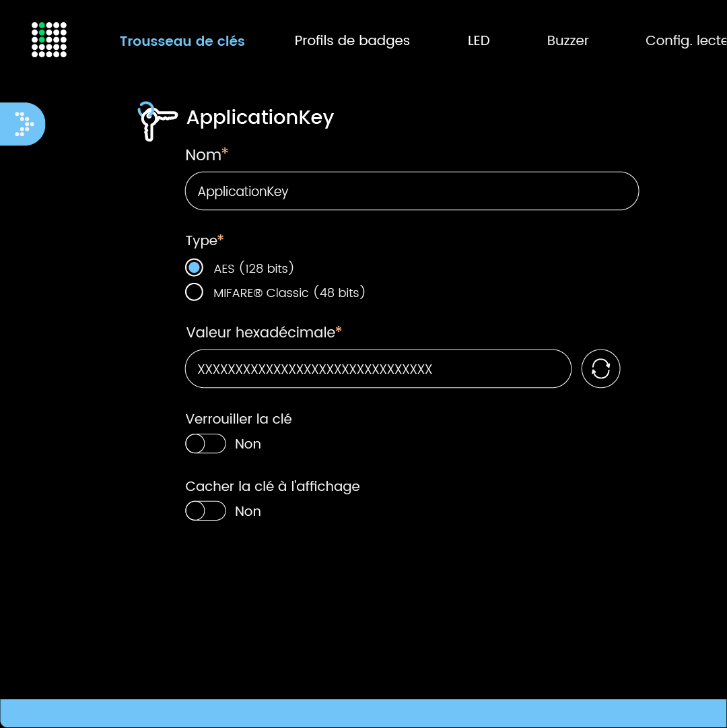Image resolution: width=727 pixels, height=728 pixels.
Task: Click the blue bar at the bottom
Action: [363, 713]
